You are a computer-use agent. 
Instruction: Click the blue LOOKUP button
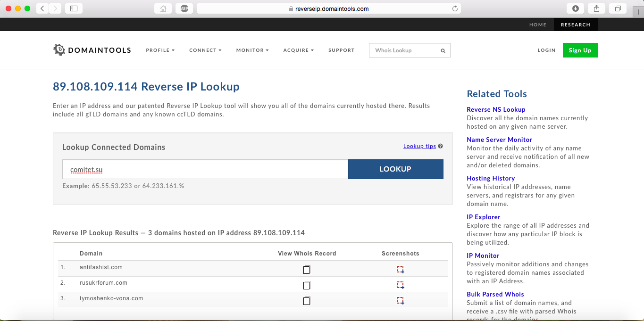tap(395, 169)
